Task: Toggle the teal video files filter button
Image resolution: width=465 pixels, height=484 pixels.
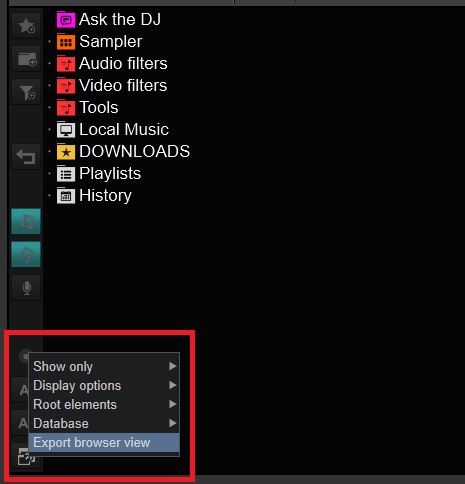Action: (26, 254)
